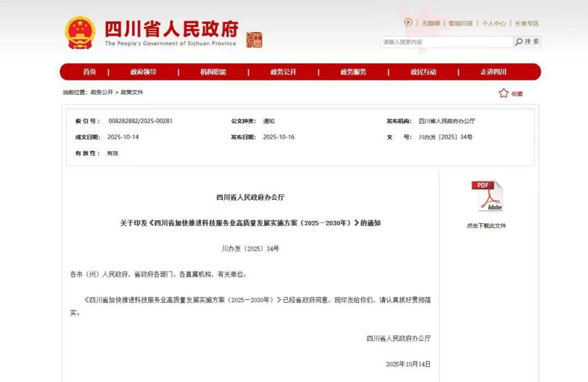The width and height of the screenshot is (588, 382).
Task: Go to 政务服务 in the navigation bar
Action: (x=353, y=72)
